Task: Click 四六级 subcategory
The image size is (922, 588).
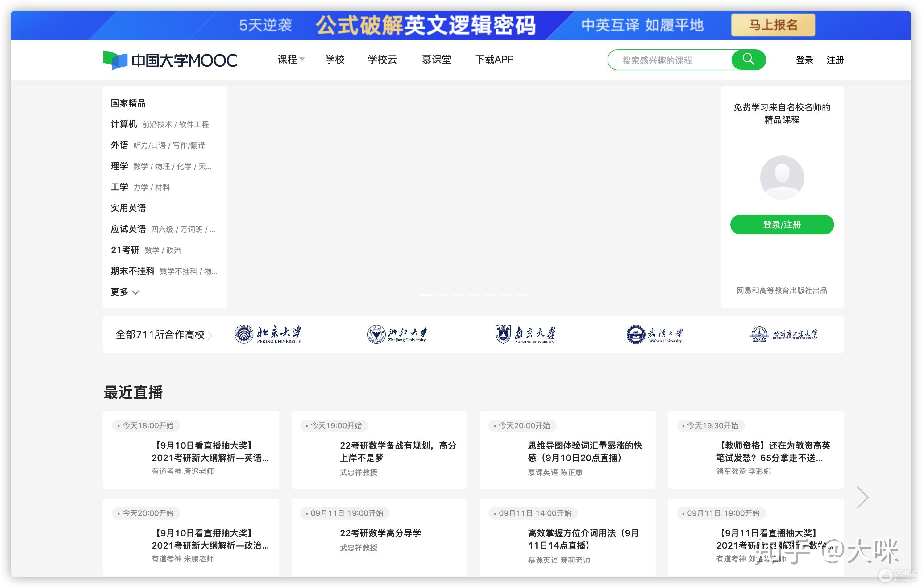Action: coord(162,229)
